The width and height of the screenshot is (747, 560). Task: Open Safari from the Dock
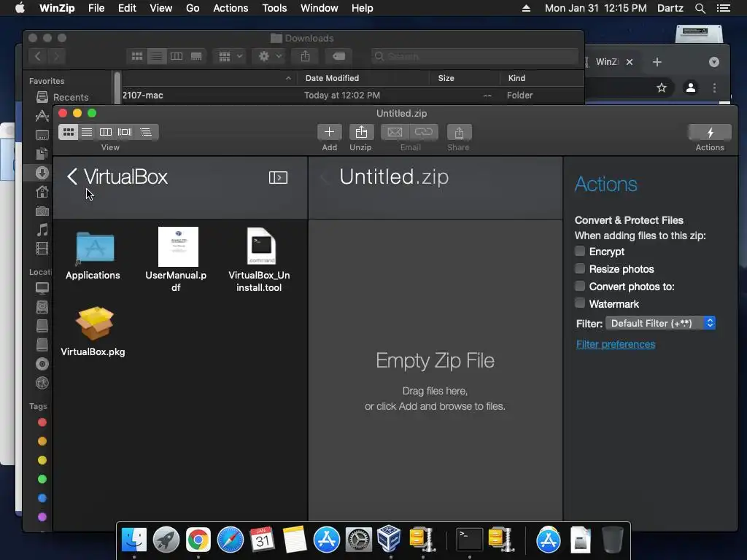click(230, 540)
